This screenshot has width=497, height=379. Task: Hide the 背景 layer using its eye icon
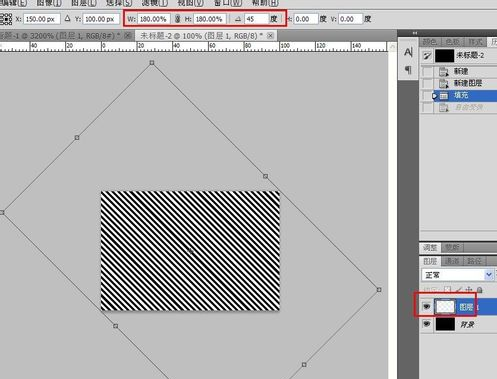click(426, 324)
